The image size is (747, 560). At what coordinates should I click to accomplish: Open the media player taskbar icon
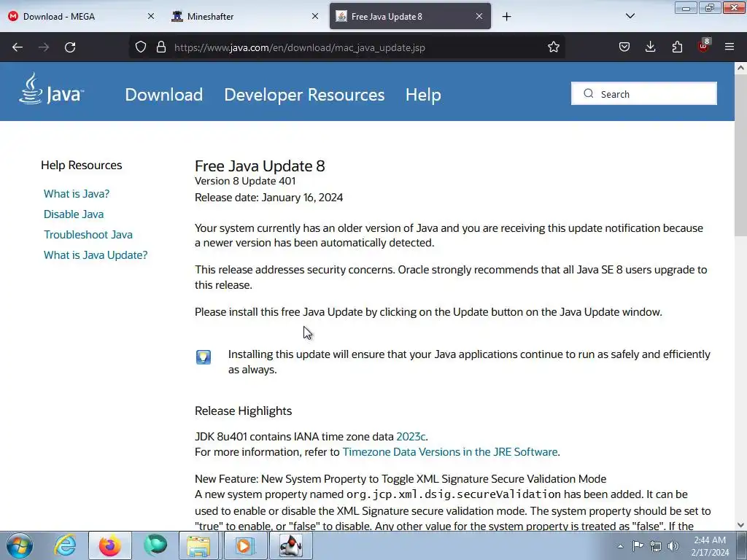point(244,545)
